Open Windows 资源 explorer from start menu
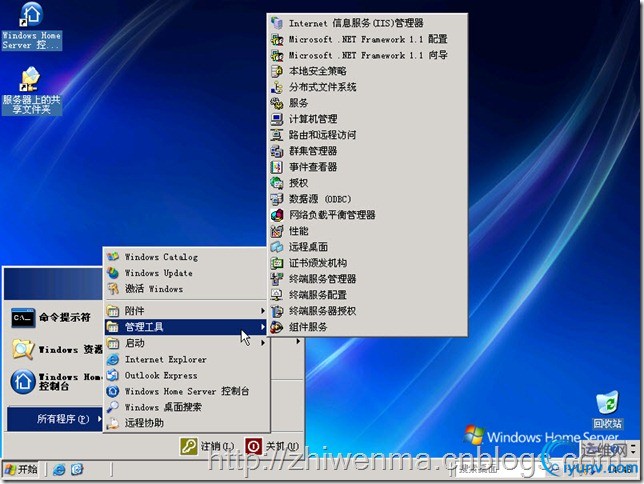 click(54, 350)
